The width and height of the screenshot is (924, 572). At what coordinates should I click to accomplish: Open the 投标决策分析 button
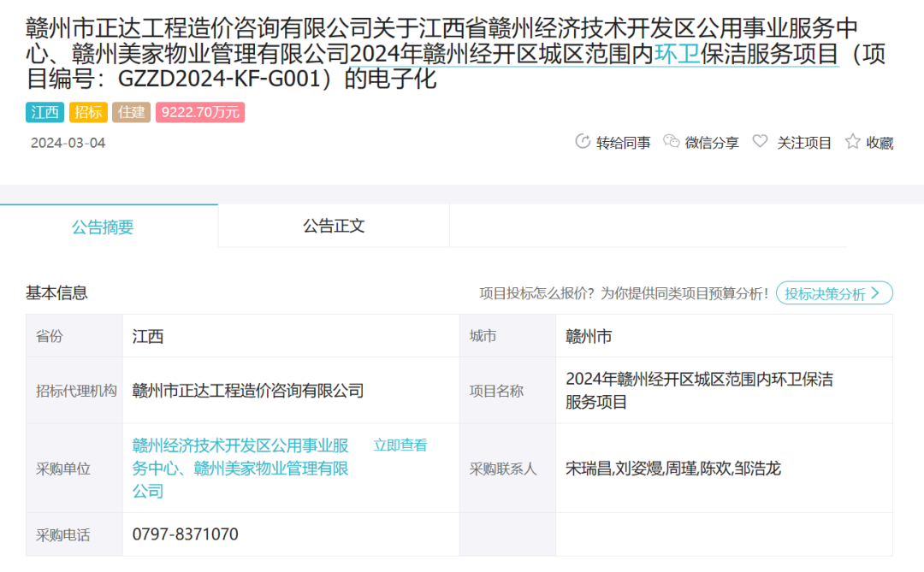pyautogui.click(x=834, y=293)
